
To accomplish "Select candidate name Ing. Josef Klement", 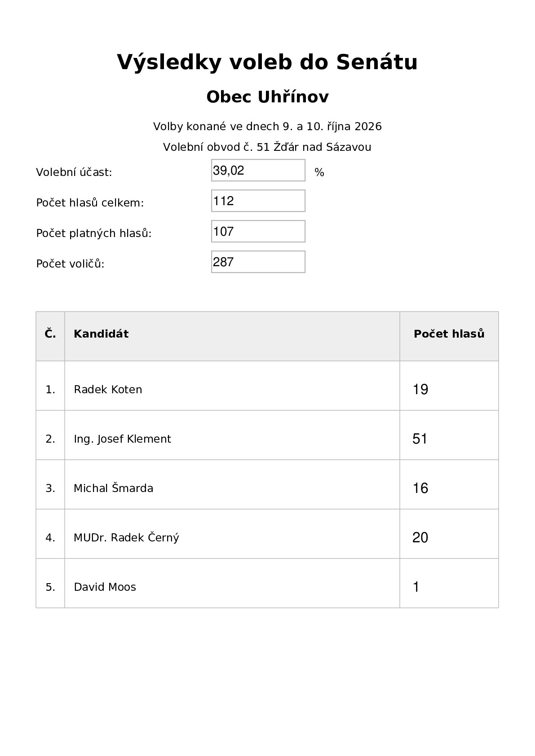I will point(122,439).
